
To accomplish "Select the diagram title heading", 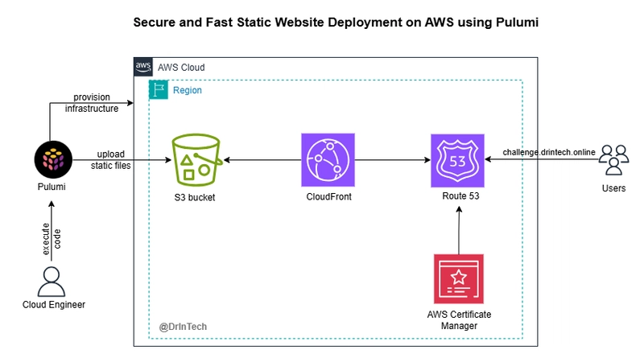I will tap(336, 23).
